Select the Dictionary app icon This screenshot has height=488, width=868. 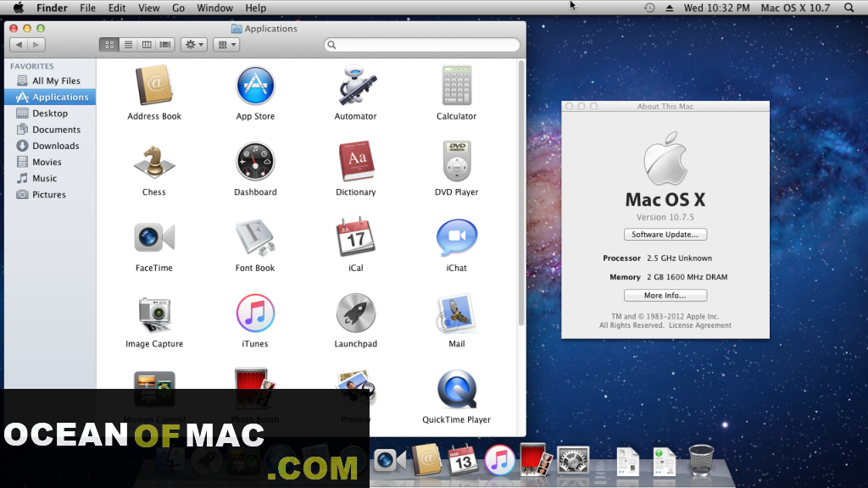pyautogui.click(x=356, y=161)
